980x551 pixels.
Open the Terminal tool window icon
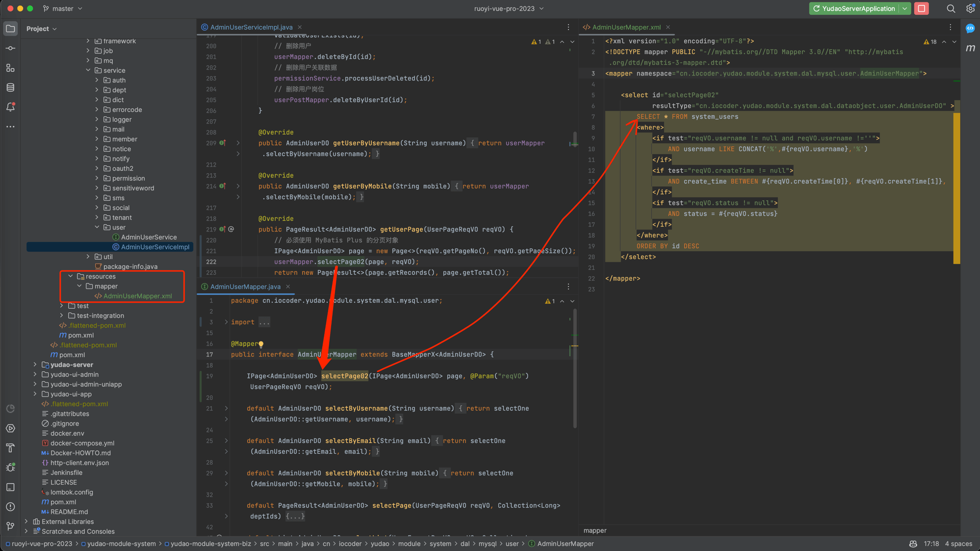tap(10, 487)
